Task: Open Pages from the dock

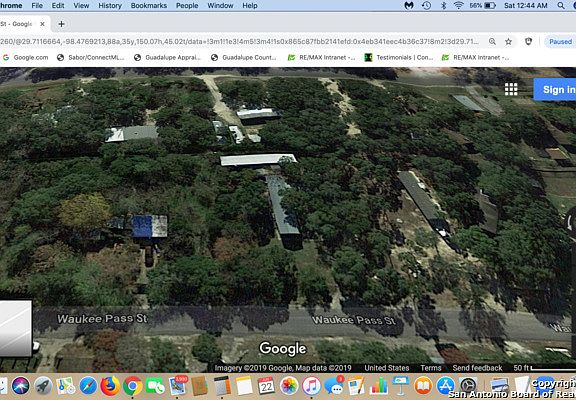Action: pyautogui.click(x=356, y=386)
